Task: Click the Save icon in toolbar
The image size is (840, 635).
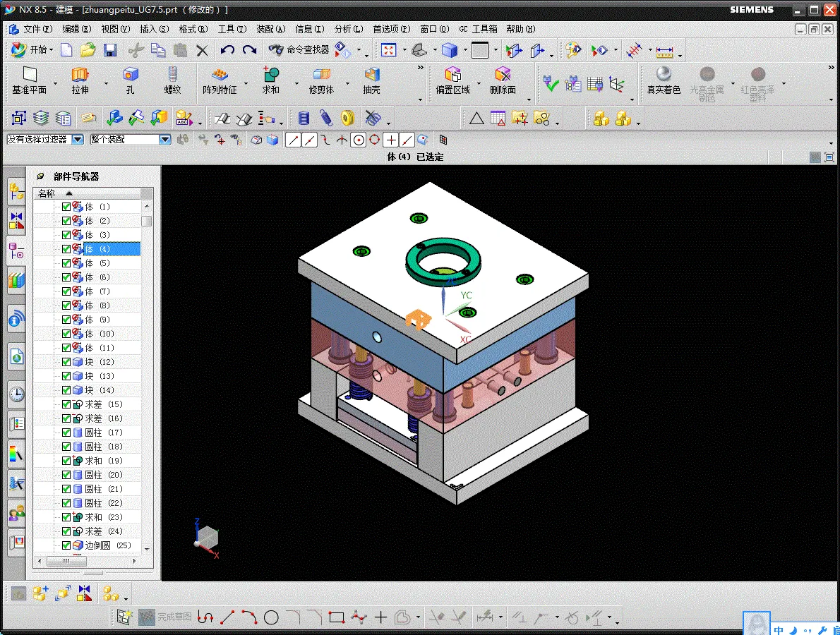Action: click(110, 50)
